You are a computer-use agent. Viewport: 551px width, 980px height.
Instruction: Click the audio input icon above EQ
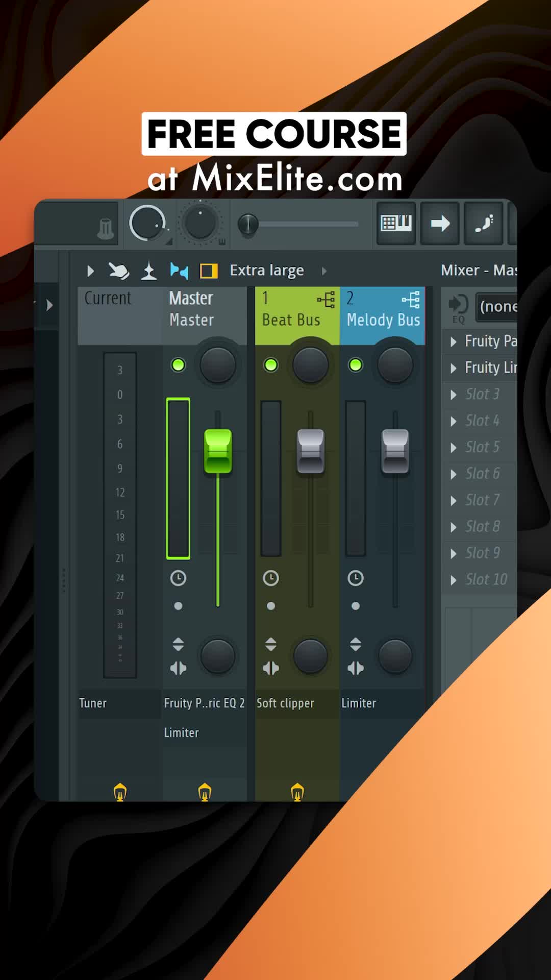[x=458, y=304]
